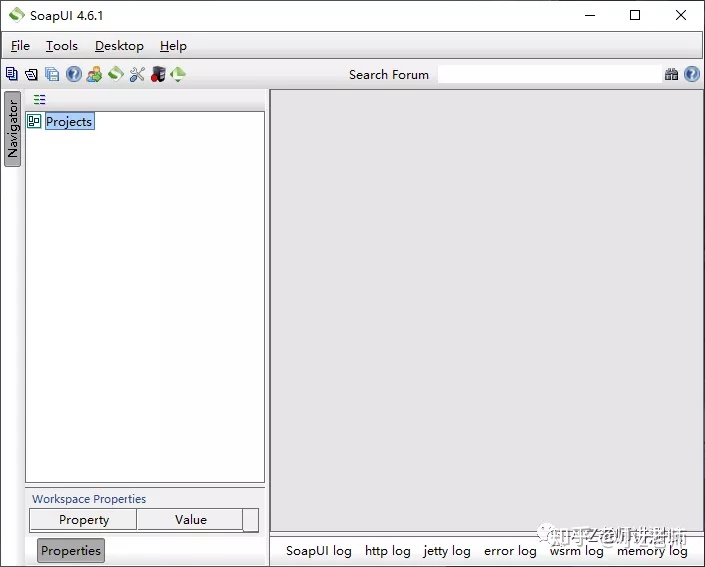Close the SoapUI window

681,15
